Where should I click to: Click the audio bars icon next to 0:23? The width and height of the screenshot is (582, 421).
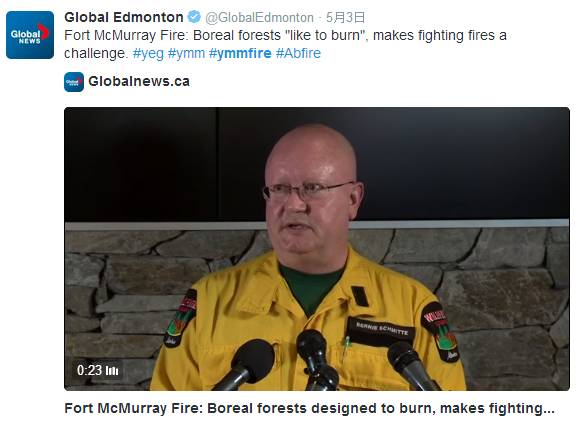pyautogui.click(x=112, y=370)
